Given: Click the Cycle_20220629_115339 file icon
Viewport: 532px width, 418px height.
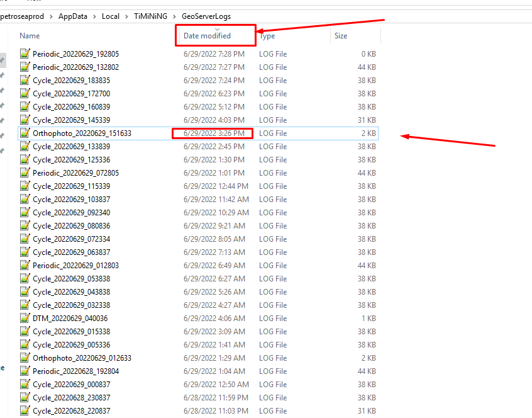Looking at the screenshot, I should (25, 186).
